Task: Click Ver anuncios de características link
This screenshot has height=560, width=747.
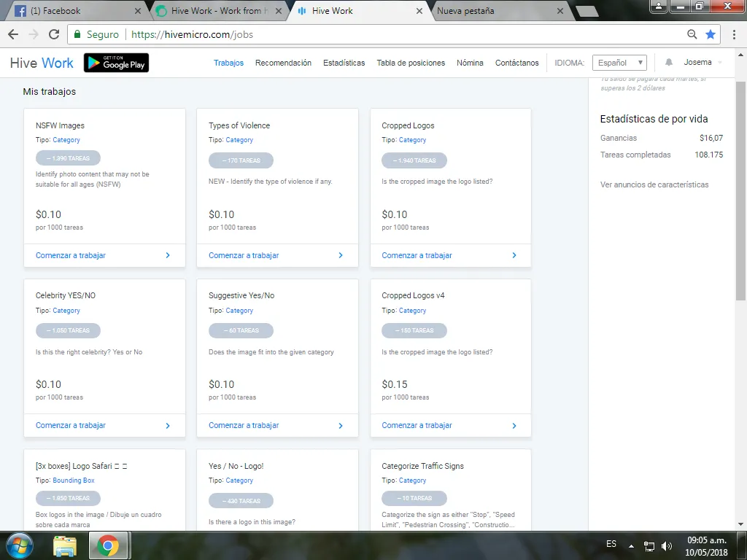Action: (654, 184)
